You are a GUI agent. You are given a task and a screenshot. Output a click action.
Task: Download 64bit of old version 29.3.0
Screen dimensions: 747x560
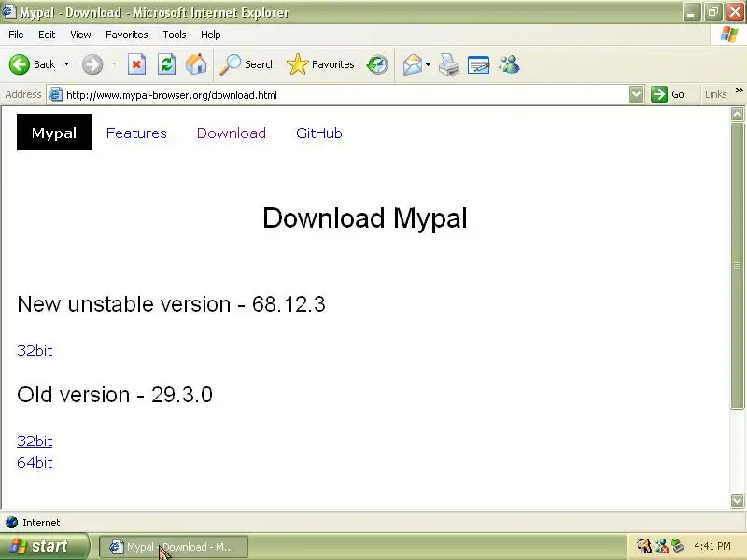pos(35,462)
